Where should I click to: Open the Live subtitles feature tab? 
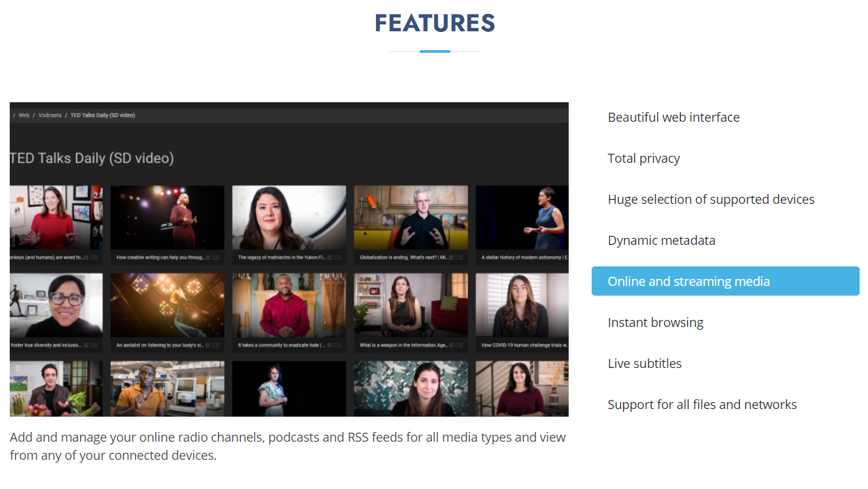(x=725, y=363)
